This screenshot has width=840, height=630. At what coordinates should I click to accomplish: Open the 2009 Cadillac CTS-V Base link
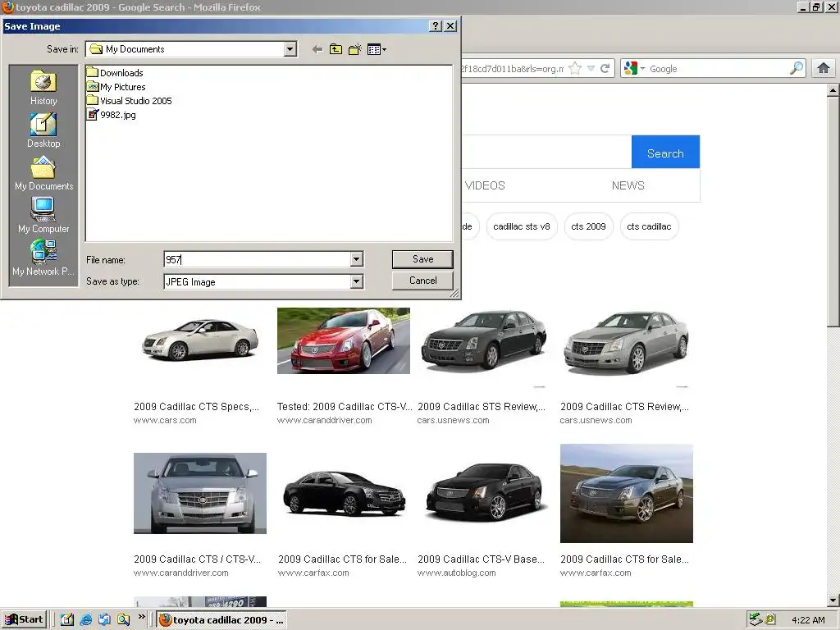coord(481,559)
